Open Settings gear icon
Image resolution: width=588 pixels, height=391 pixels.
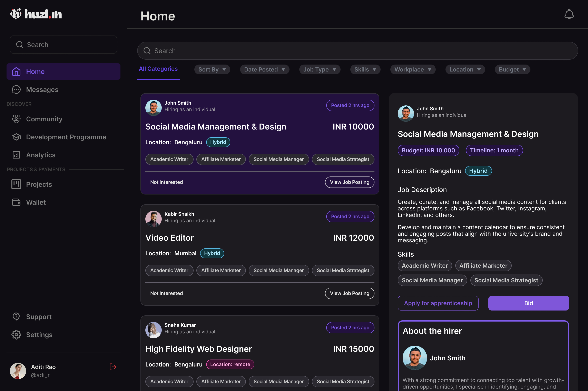coord(16,335)
